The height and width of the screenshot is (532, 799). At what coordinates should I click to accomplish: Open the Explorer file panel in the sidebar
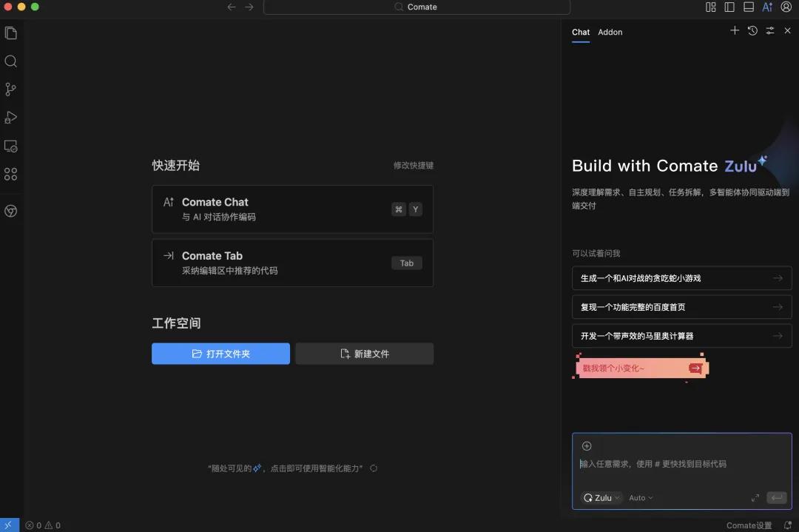coord(10,33)
